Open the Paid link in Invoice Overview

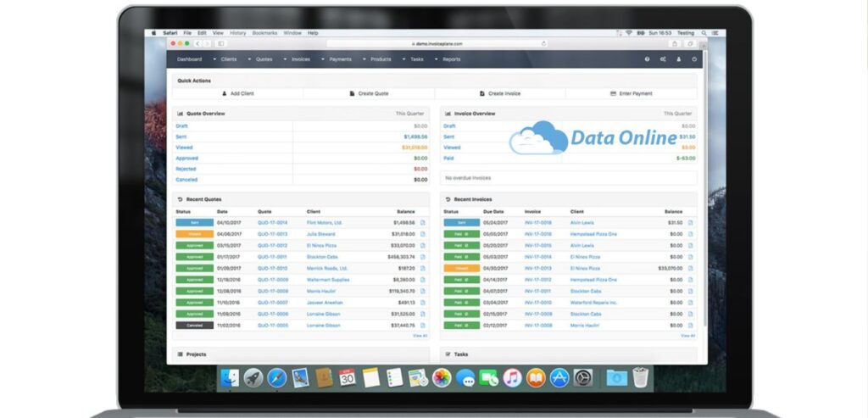pyautogui.click(x=448, y=159)
